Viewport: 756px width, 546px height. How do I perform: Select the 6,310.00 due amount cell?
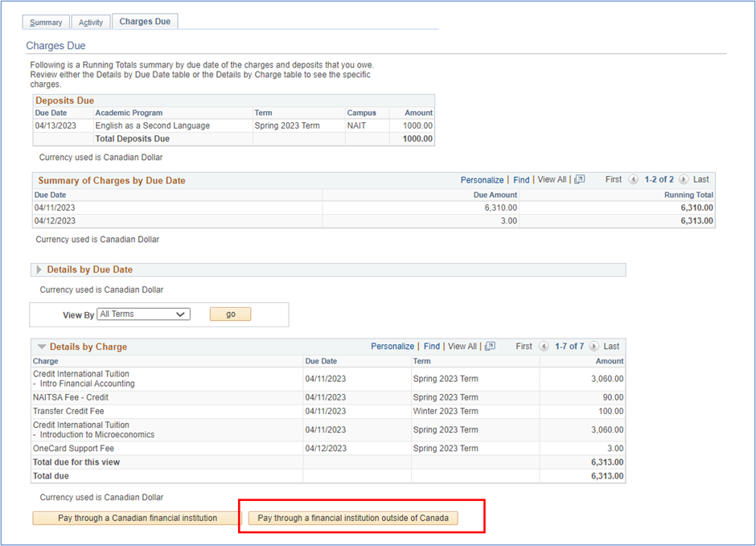click(x=500, y=207)
